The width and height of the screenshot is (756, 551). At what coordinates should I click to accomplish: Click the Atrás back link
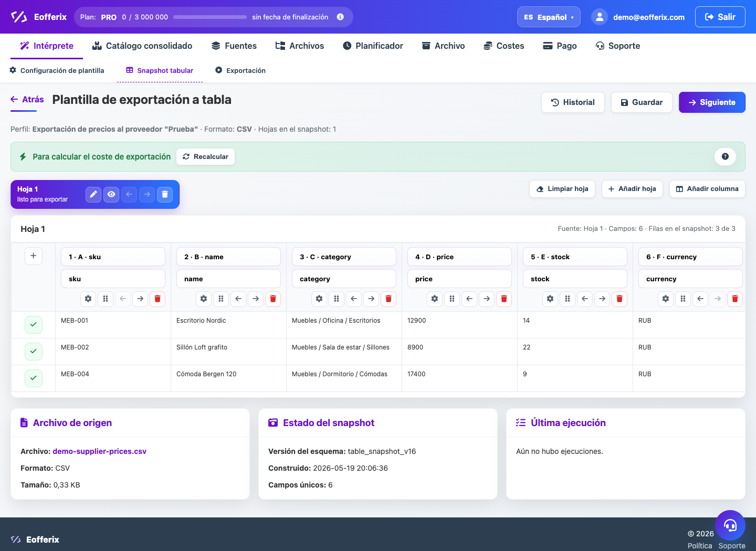(x=27, y=99)
